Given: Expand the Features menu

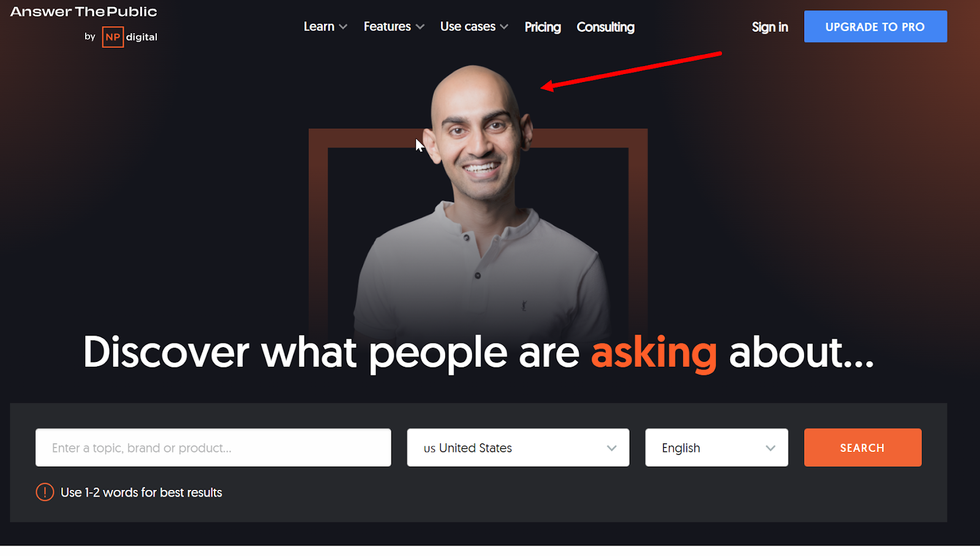Looking at the screenshot, I should tap(394, 26).
